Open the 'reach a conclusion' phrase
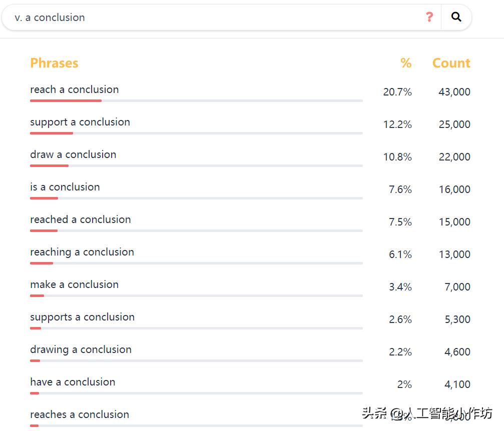Screen dimensions: 504x431 (x=75, y=90)
